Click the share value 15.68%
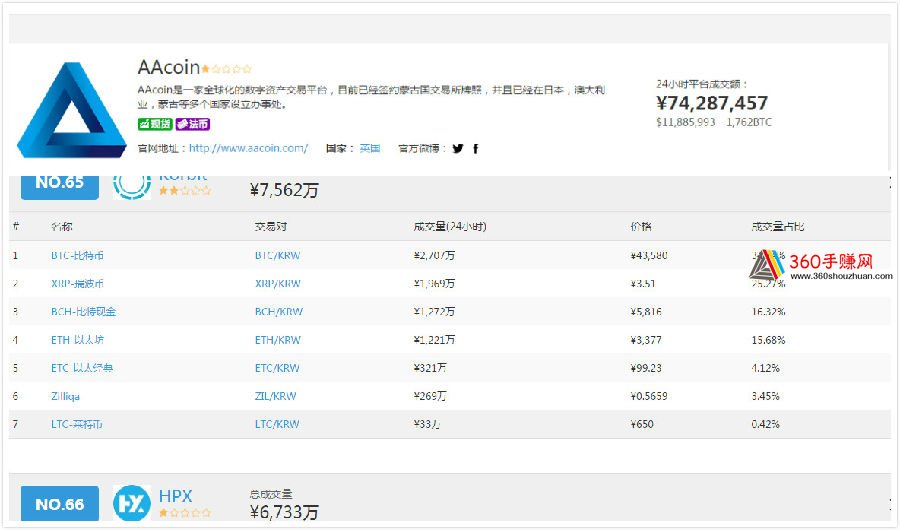 [x=768, y=340]
